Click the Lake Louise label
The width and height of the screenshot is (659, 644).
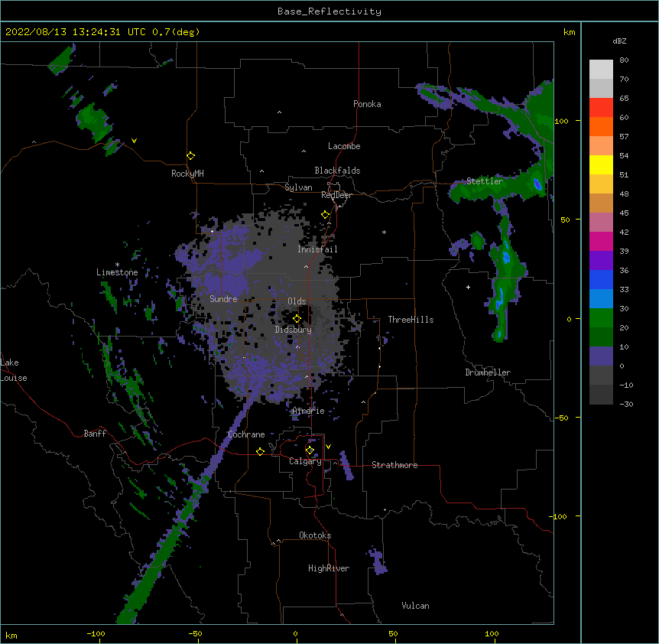tap(12, 370)
